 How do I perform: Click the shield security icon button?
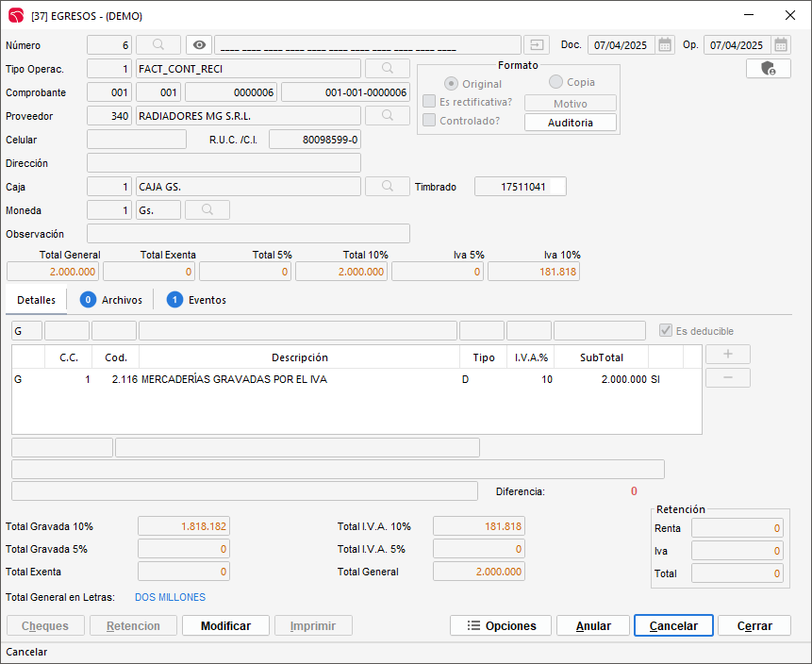point(768,69)
